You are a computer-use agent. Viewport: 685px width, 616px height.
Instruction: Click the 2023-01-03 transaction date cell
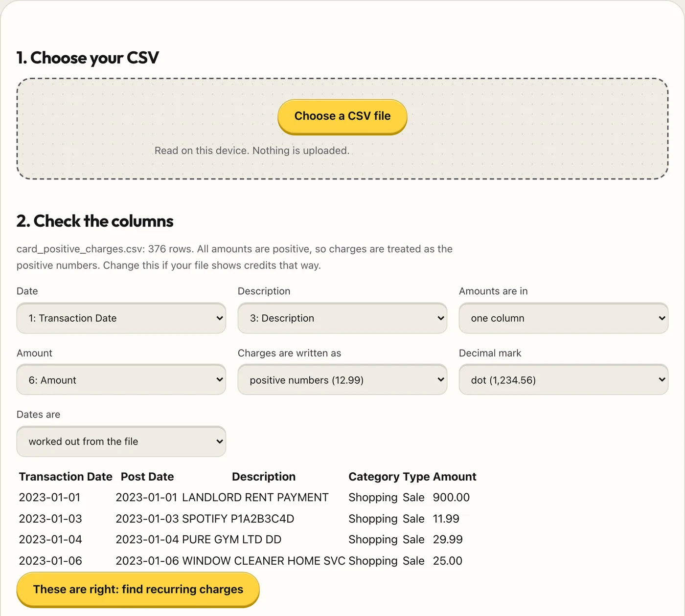coord(50,519)
